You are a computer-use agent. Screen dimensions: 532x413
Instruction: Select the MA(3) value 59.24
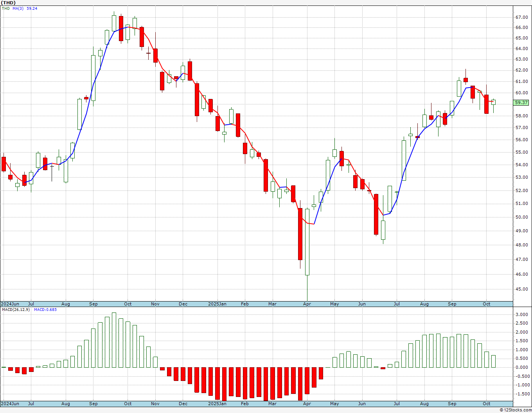click(x=32, y=8)
